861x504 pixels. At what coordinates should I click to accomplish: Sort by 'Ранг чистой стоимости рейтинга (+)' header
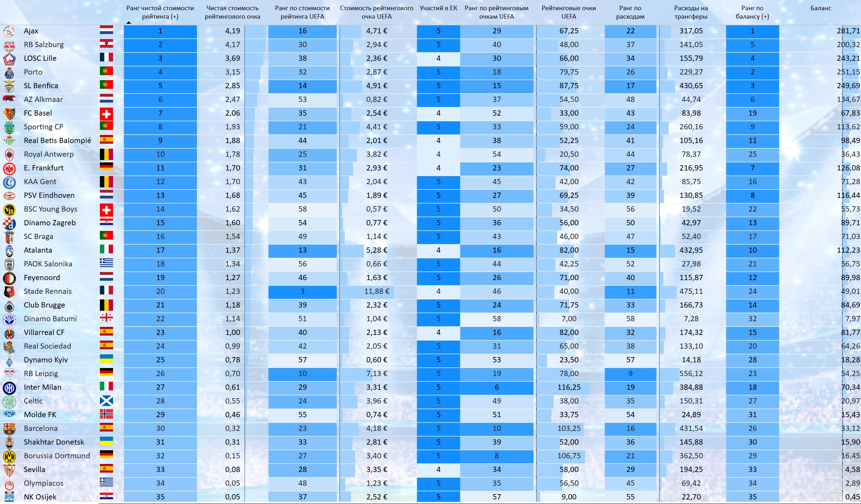[x=160, y=12]
